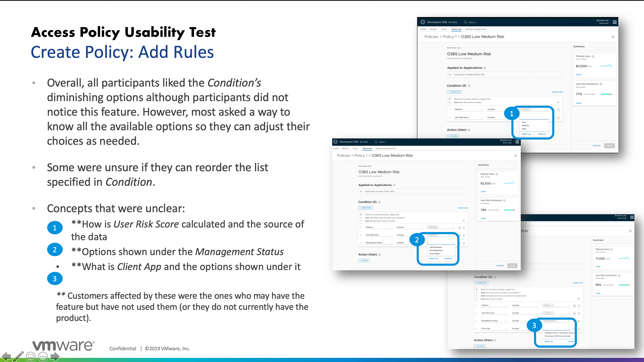Click search magnifier icon in middle screenshot
This screenshot has height=362, width=644.
coord(376,142)
